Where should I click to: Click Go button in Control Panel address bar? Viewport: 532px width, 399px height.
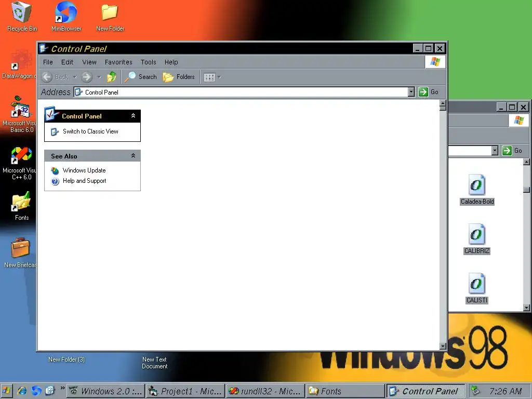(x=429, y=92)
